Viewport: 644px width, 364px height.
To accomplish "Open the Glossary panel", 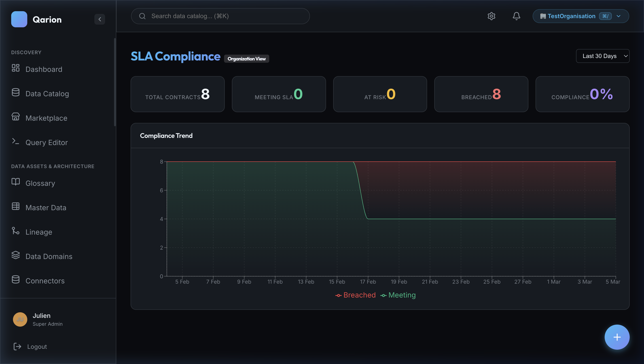I will (40, 183).
